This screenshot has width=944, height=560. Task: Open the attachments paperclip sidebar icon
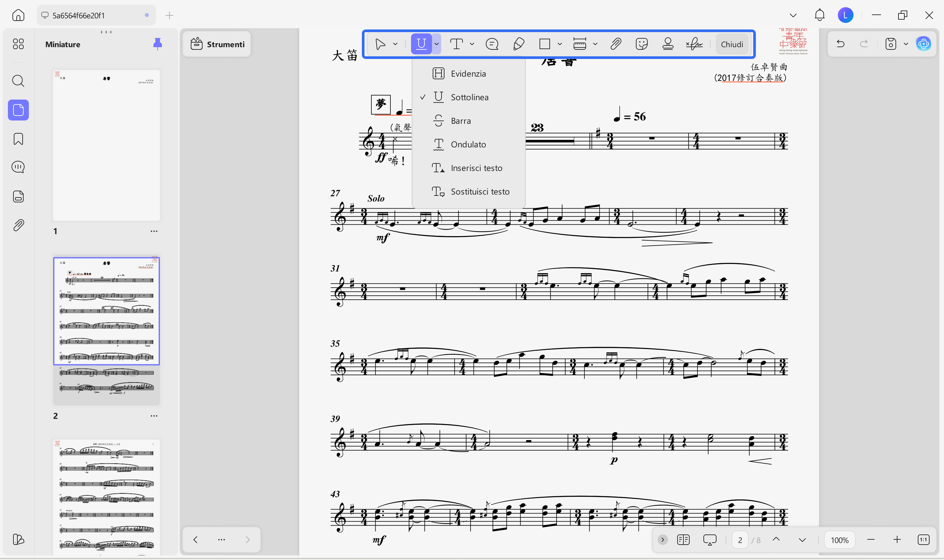(x=18, y=225)
